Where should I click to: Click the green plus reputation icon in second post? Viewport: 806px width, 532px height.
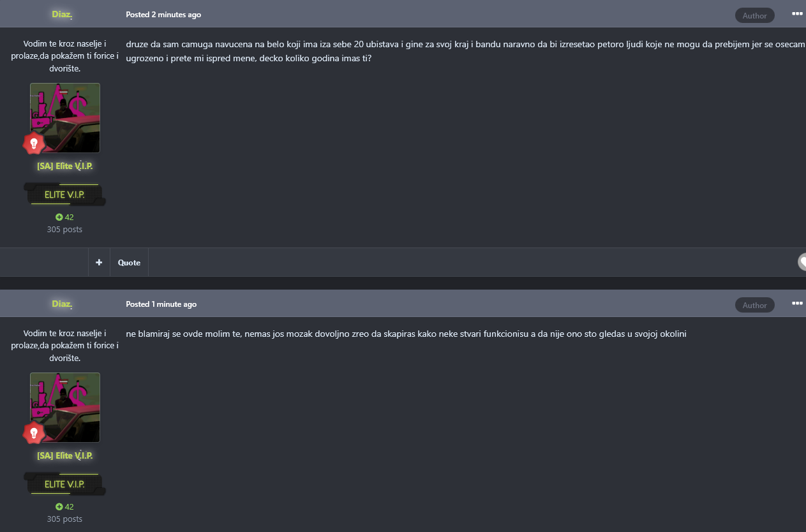click(x=59, y=506)
